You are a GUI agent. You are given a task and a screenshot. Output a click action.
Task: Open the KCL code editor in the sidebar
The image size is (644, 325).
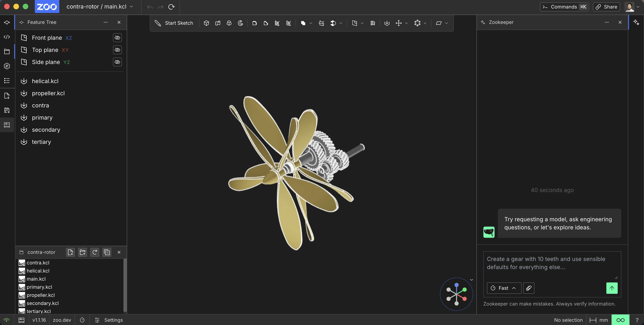[7, 37]
